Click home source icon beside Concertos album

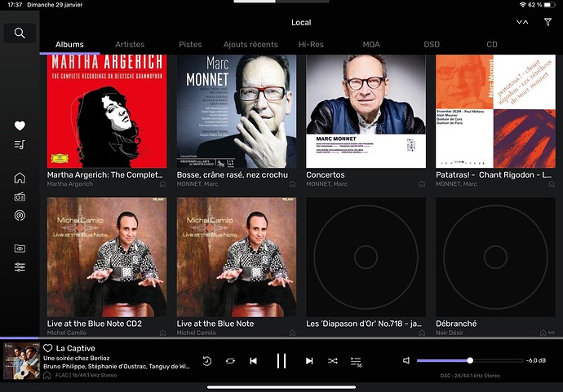[422, 184]
